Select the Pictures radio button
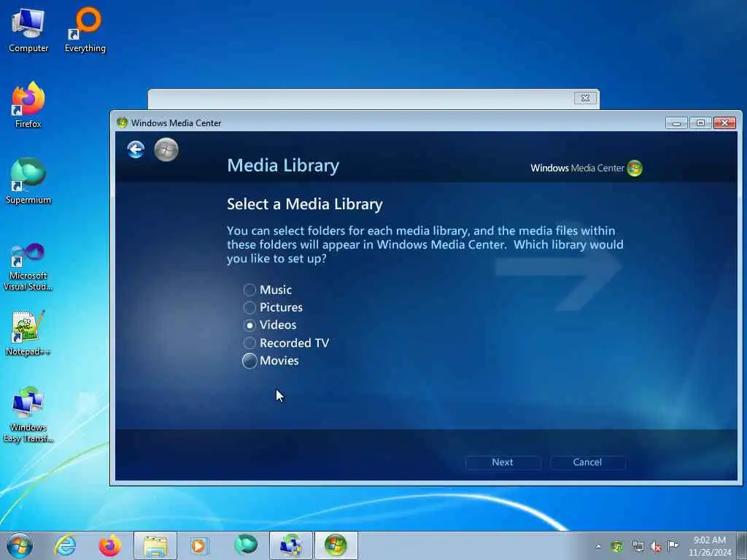Image resolution: width=747 pixels, height=560 pixels. [x=249, y=307]
